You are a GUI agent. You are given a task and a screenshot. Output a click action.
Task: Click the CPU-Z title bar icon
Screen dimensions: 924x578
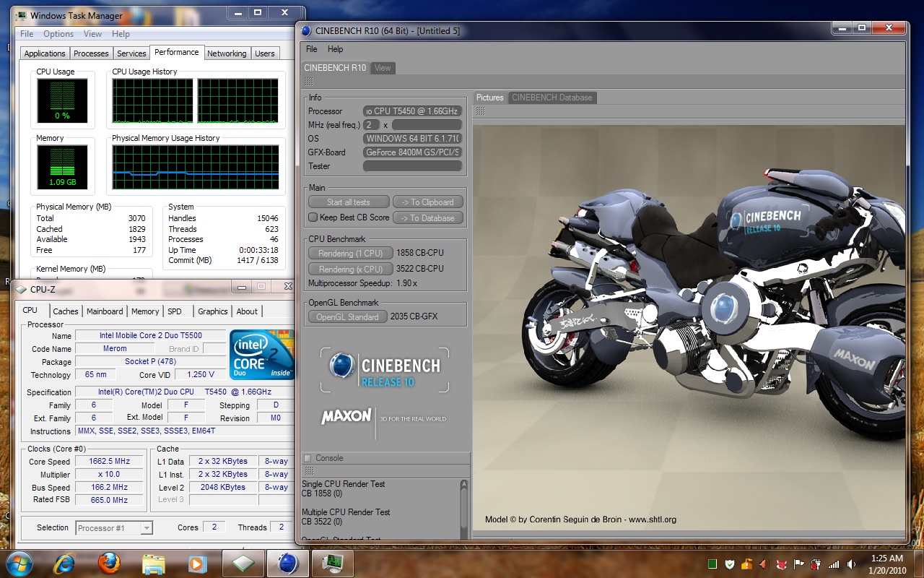[x=21, y=290]
